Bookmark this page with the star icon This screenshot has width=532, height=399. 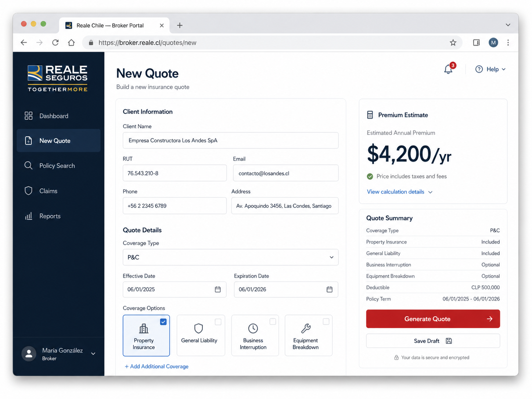coord(453,43)
